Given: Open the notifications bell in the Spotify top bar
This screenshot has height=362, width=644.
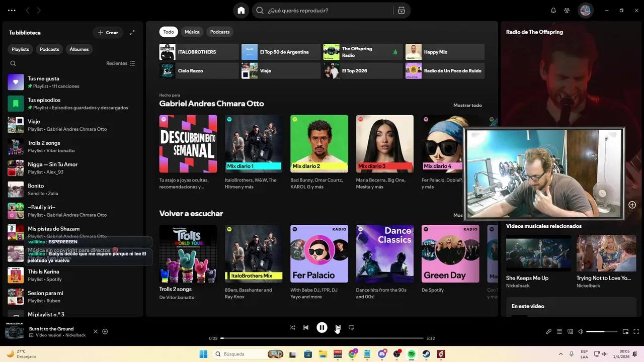Looking at the screenshot, I should point(553,11).
